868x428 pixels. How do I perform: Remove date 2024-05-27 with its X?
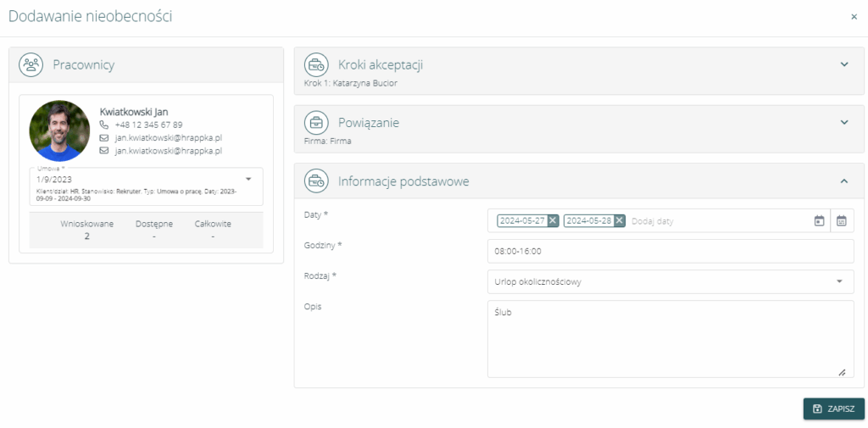(x=553, y=220)
